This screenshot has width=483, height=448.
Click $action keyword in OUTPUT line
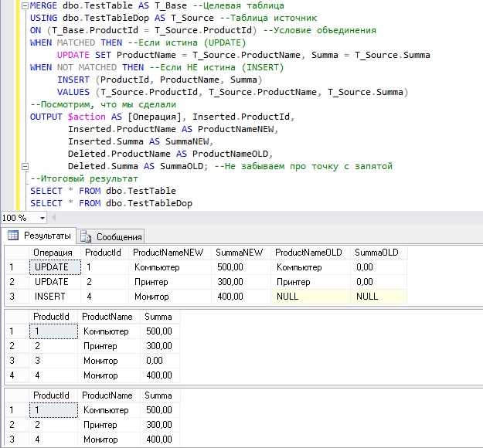click(x=87, y=117)
